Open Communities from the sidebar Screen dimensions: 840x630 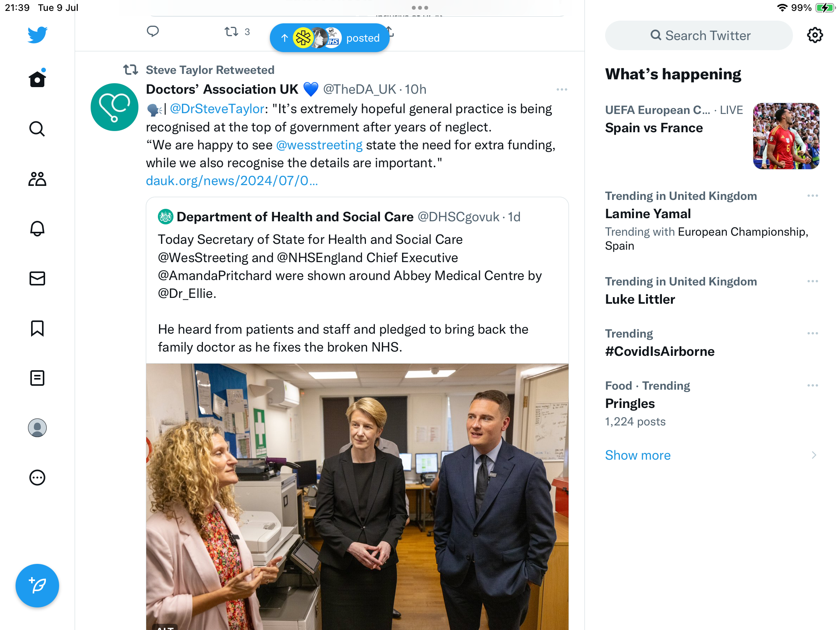(x=37, y=179)
